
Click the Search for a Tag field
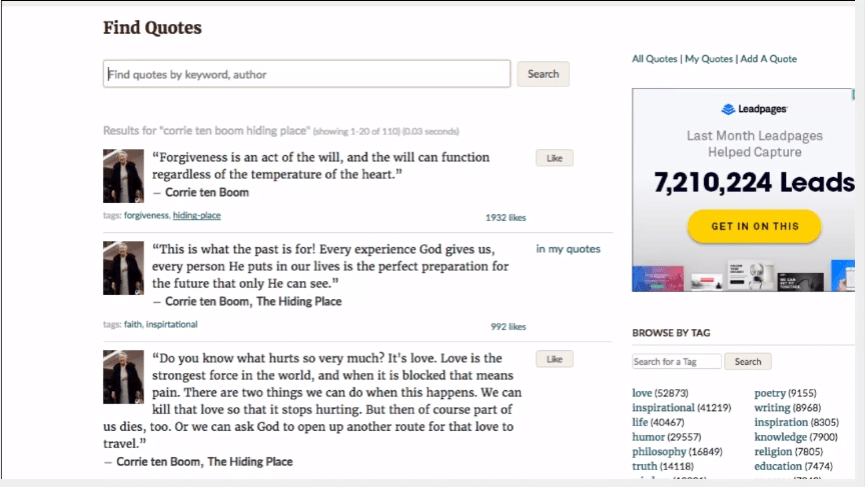pos(677,362)
